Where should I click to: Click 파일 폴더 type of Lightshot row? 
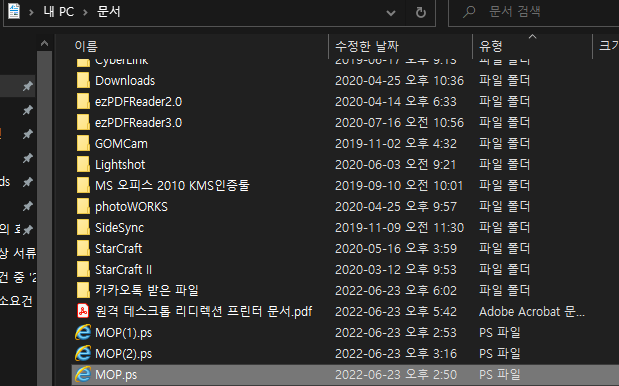pyautogui.click(x=505, y=164)
